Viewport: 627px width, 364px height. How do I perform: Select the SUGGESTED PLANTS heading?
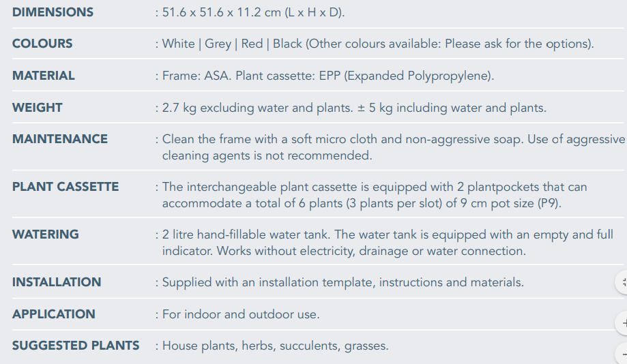tap(76, 346)
